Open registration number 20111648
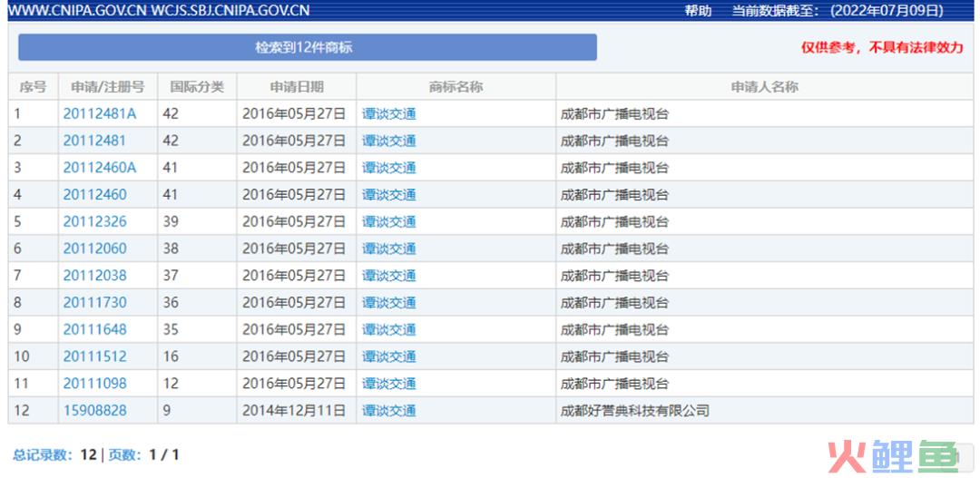This screenshot has width=980, height=478. 94,329
